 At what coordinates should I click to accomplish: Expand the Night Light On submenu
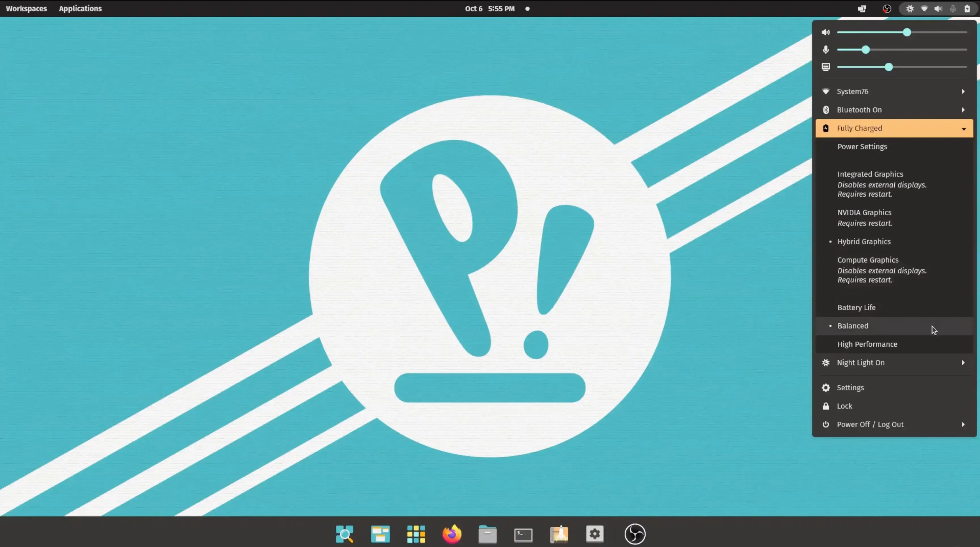[x=894, y=362]
